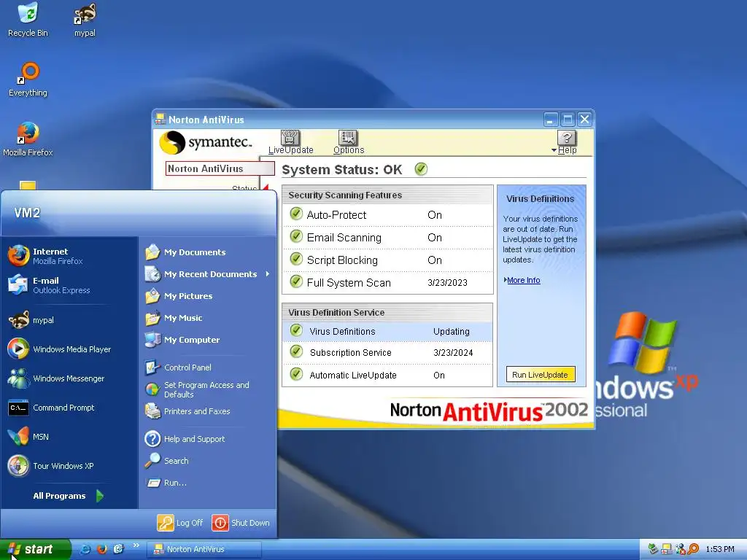Image resolution: width=747 pixels, height=560 pixels.
Task: Launch mypal from Start menu
Action: point(69,321)
